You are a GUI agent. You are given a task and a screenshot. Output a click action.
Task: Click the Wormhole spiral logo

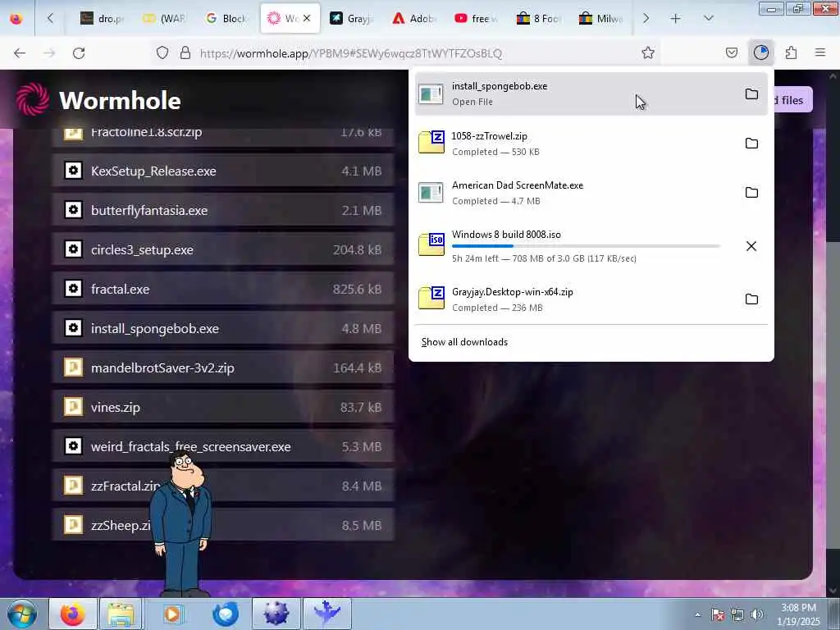pos(33,99)
